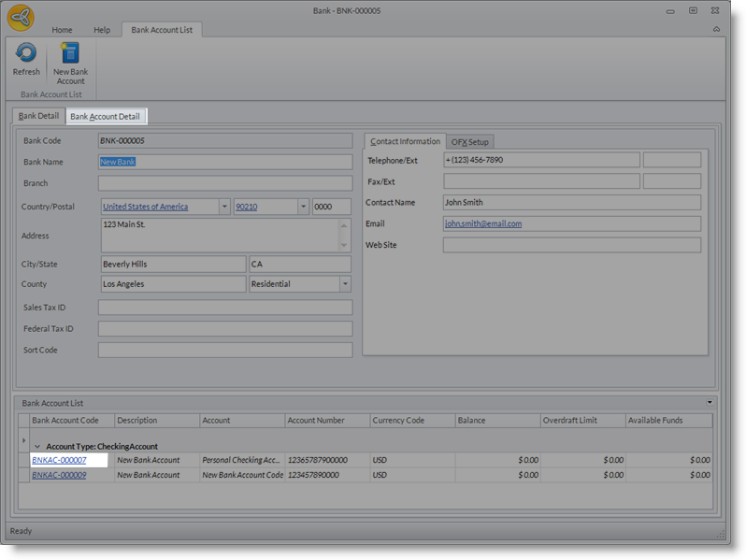The image size is (746, 560).
Task: Collapse the ribbon with the top-right arrow
Action: (716, 30)
